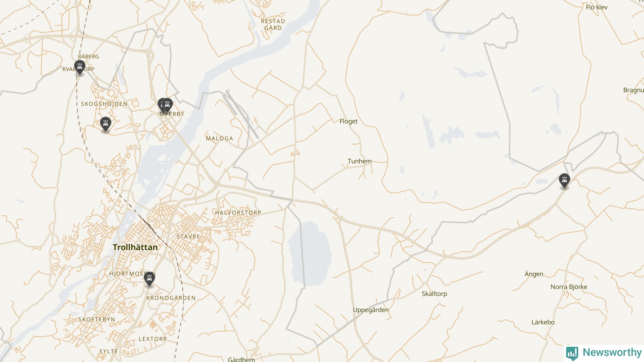
Task: Open the Newsworthy text link
Action: tap(612, 352)
